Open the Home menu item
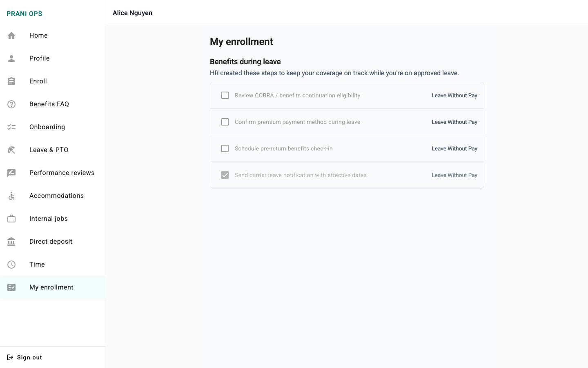 (53, 36)
